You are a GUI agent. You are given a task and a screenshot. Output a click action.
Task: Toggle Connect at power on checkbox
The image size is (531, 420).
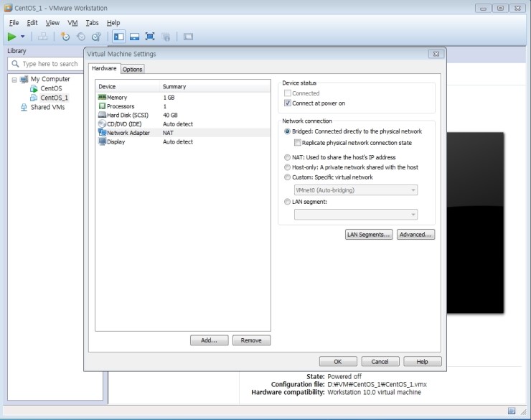(288, 103)
